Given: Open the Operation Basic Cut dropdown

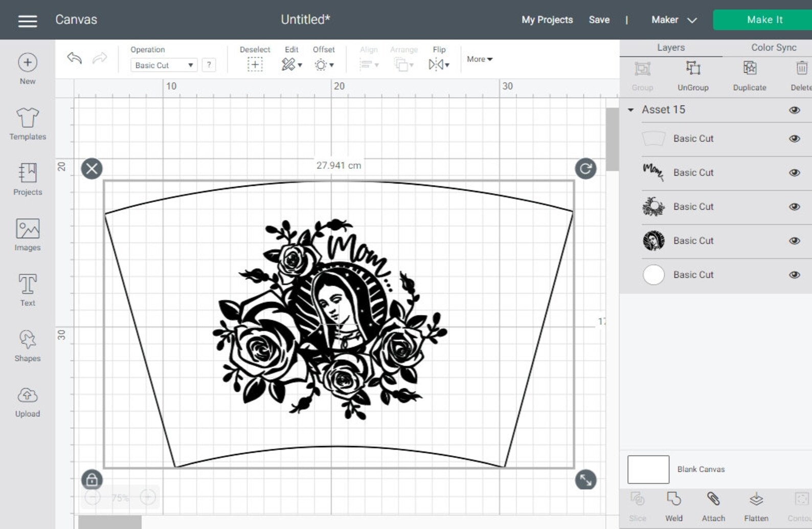Looking at the screenshot, I should coord(164,65).
